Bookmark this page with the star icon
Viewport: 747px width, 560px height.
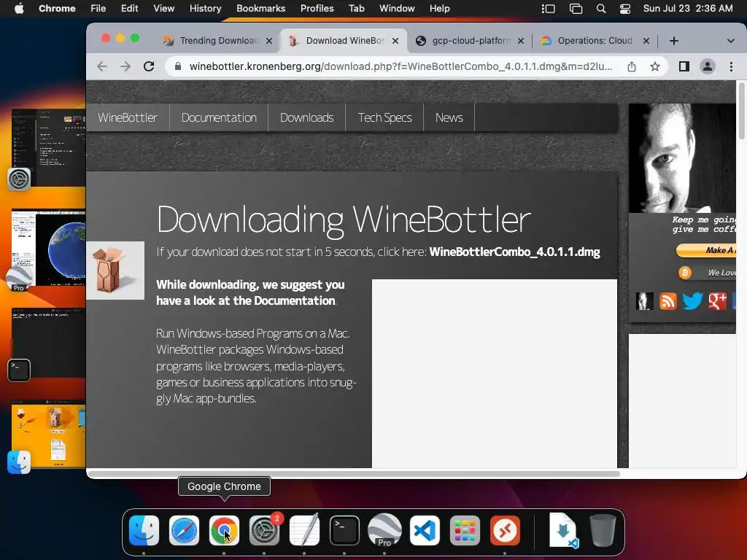tap(655, 66)
